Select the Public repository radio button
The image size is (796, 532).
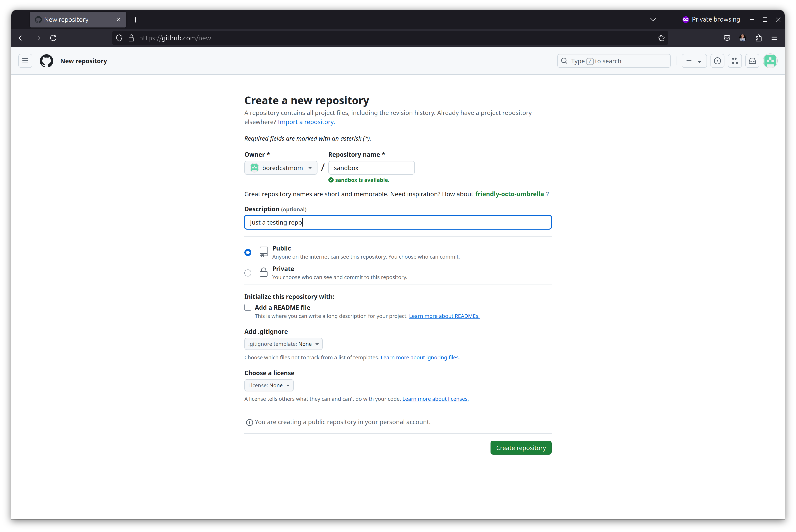tap(248, 252)
